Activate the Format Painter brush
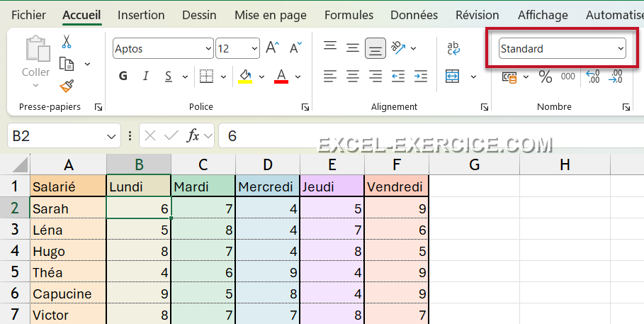Image resolution: width=644 pixels, height=324 pixels. click(67, 86)
